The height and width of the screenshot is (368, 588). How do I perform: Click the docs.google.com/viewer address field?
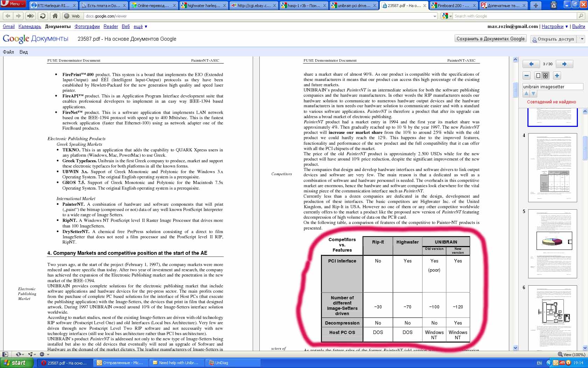258,16
